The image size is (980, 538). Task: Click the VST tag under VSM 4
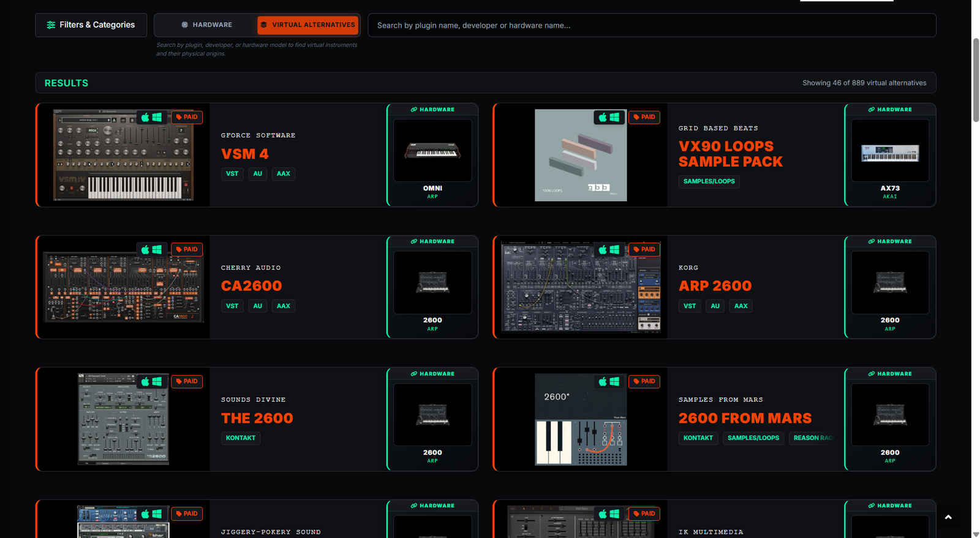[232, 174]
